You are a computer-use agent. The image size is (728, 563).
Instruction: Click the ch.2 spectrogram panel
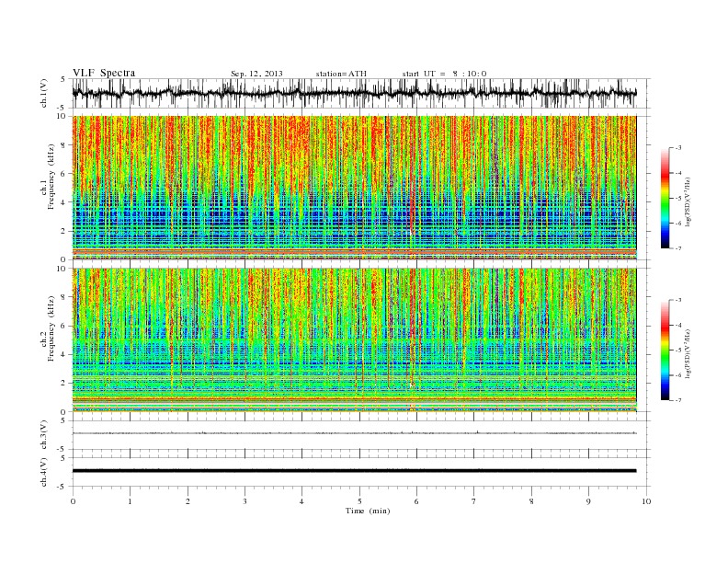(x=354, y=340)
